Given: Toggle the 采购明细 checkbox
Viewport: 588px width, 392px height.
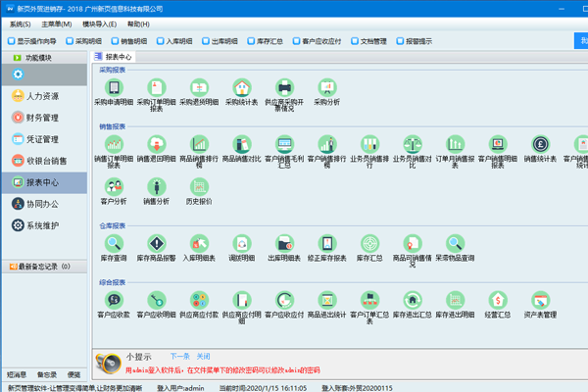Looking at the screenshot, I should point(70,41).
